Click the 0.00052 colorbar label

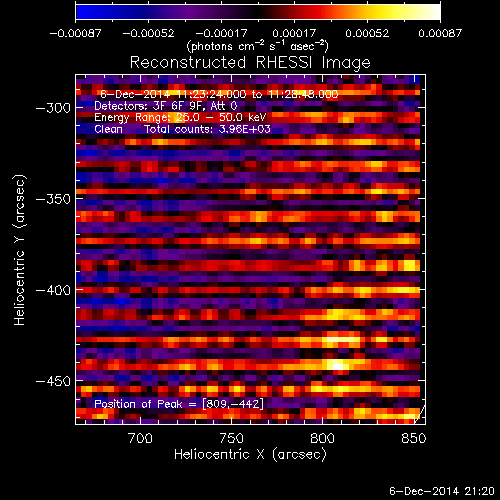coord(367,33)
